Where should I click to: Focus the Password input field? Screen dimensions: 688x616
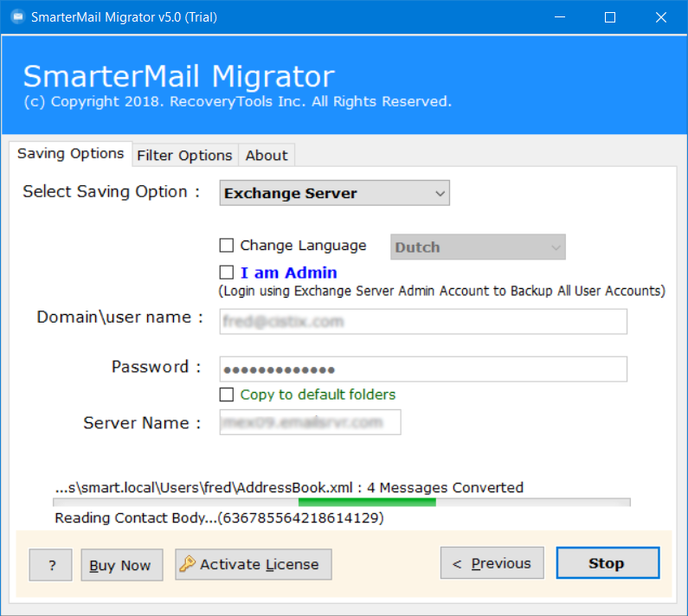423,369
